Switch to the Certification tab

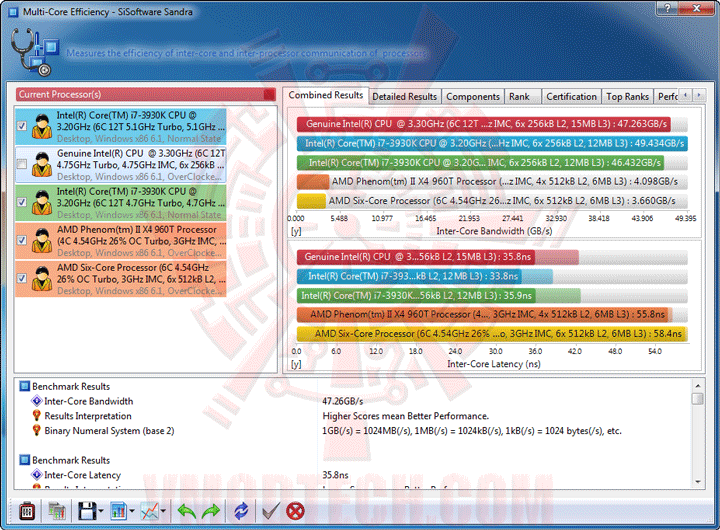point(571,96)
